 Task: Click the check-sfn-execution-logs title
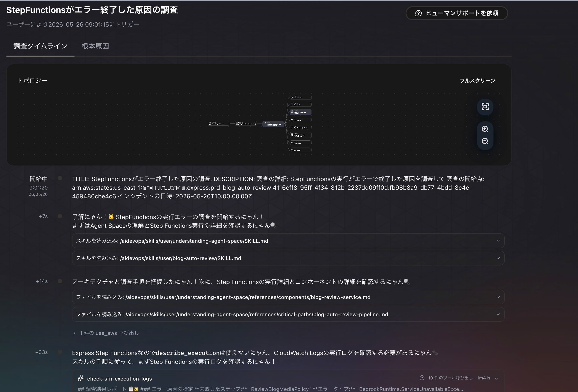[119, 379]
